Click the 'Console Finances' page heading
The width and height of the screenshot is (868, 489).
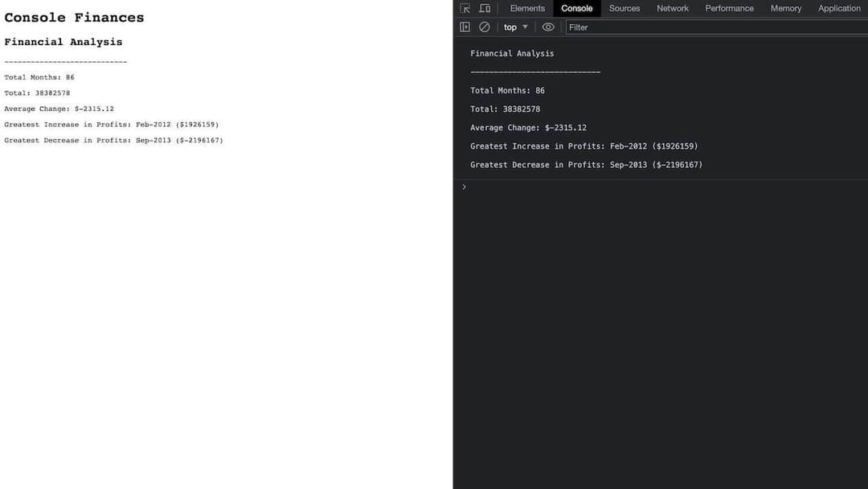point(74,18)
